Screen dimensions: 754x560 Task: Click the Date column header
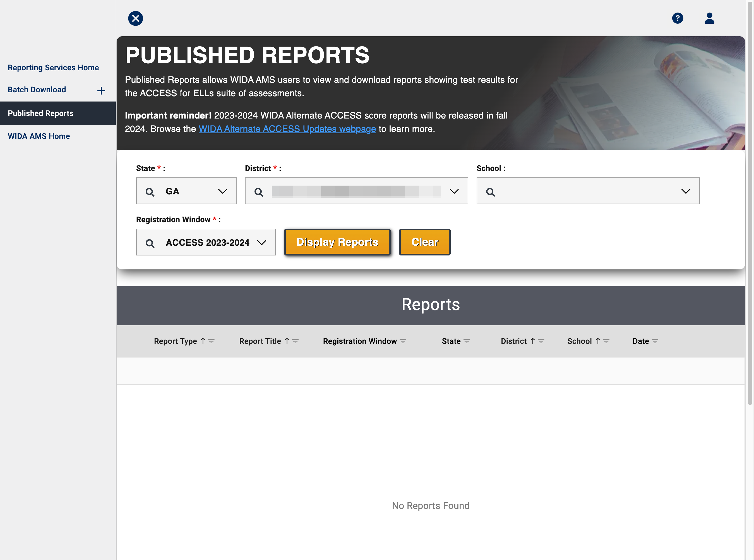(640, 341)
